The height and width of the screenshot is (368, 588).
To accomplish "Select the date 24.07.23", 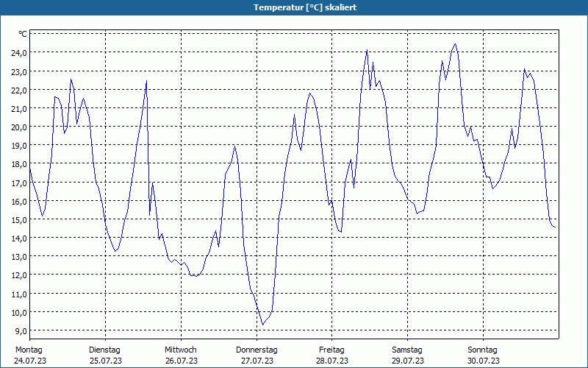I will click(30, 361).
